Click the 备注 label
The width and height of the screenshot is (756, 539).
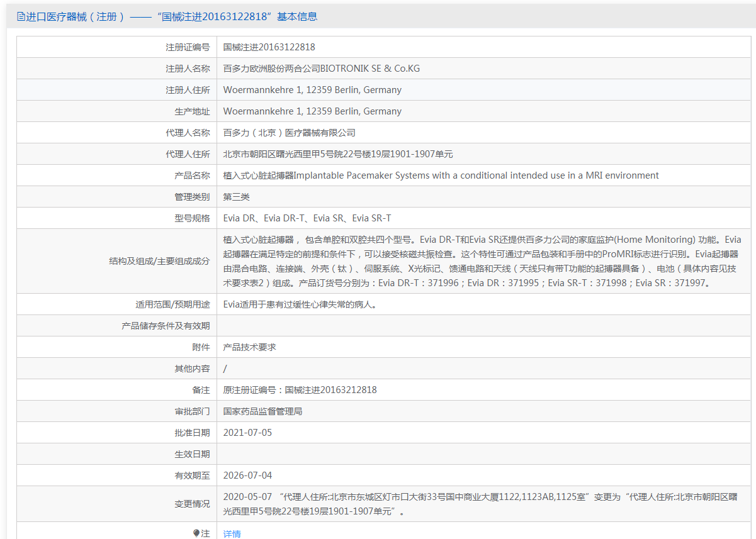(201, 390)
